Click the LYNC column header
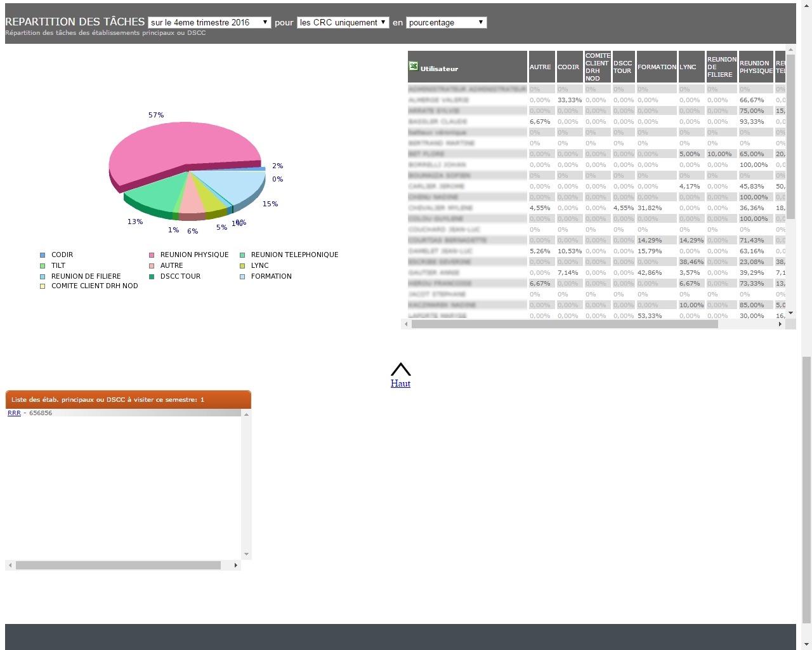812x650 pixels. tap(691, 67)
